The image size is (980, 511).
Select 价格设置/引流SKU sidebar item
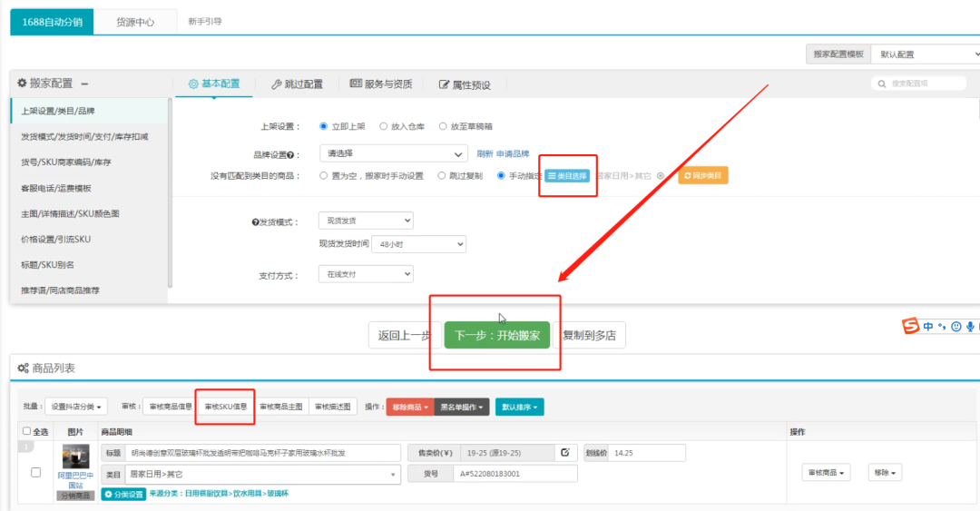click(x=89, y=239)
